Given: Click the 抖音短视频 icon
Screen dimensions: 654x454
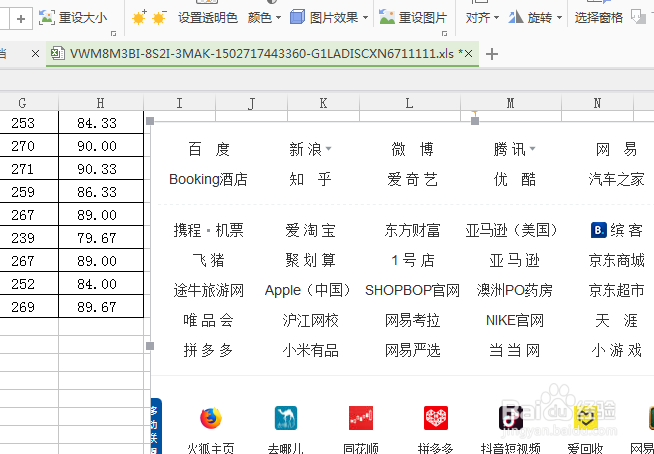Looking at the screenshot, I should pyautogui.click(x=511, y=418).
